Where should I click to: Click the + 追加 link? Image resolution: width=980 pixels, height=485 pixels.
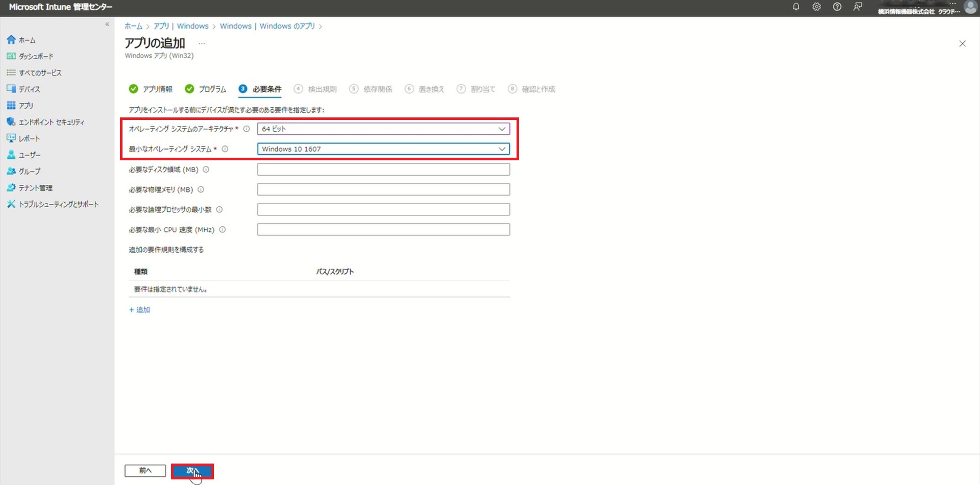pyautogui.click(x=139, y=310)
